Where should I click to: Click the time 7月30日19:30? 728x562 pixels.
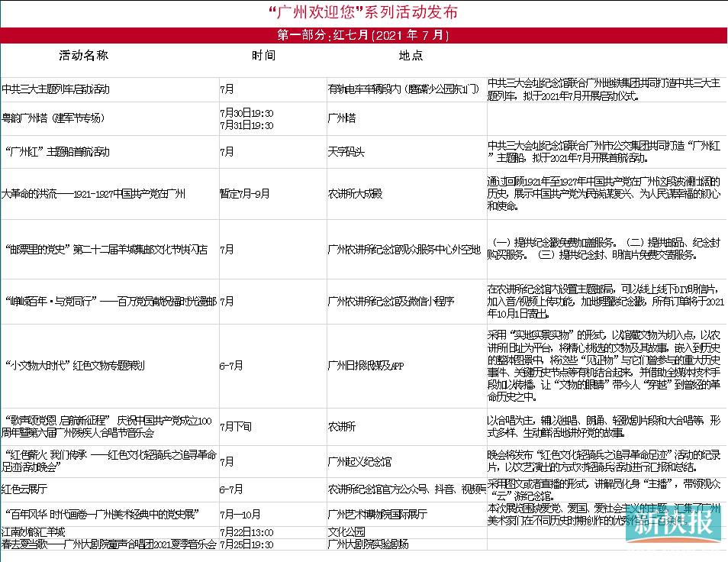coord(246,113)
